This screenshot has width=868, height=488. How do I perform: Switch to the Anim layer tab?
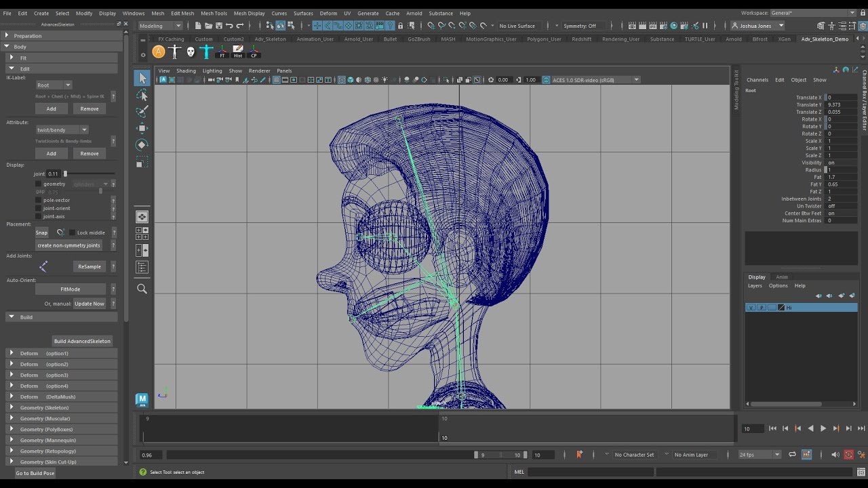tap(782, 277)
